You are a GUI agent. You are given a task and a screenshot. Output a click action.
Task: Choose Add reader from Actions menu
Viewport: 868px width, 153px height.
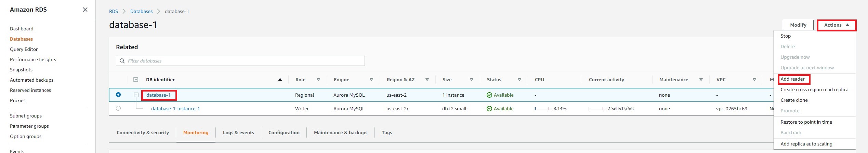pyautogui.click(x=792, y=79)
